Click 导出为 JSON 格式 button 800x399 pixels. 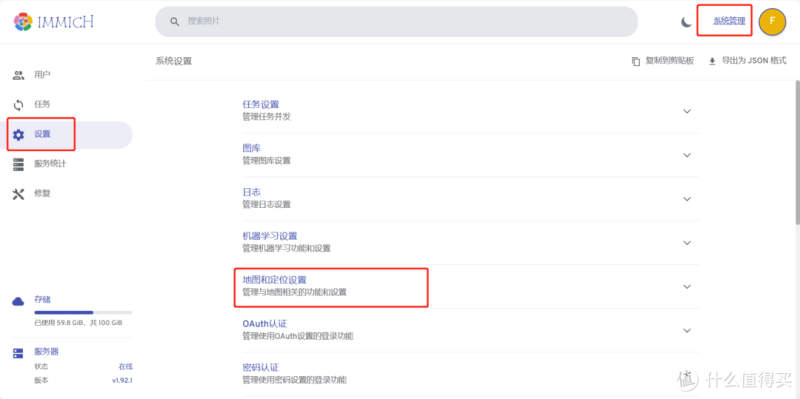747,61
